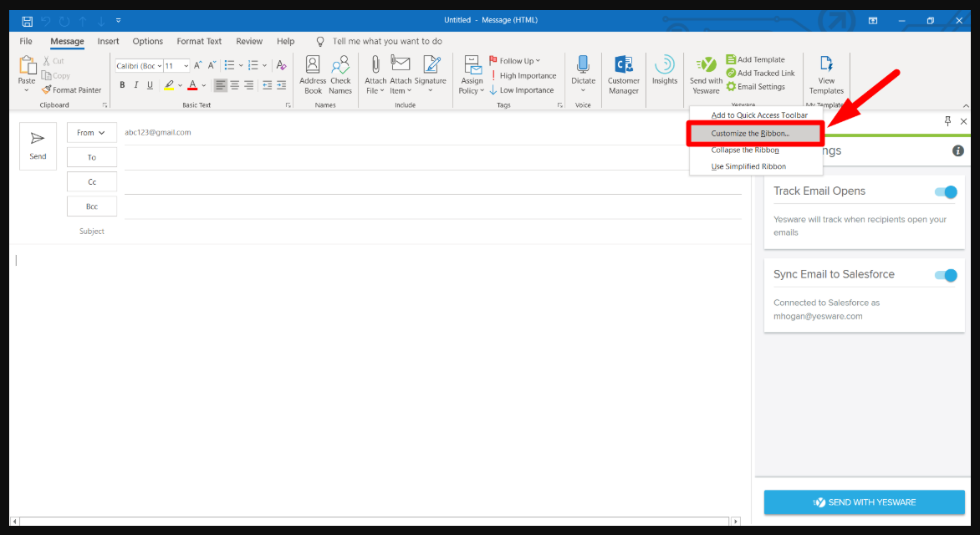Click the Cc recipients button
The image size is (980, 535).
[x=92, y=182]
